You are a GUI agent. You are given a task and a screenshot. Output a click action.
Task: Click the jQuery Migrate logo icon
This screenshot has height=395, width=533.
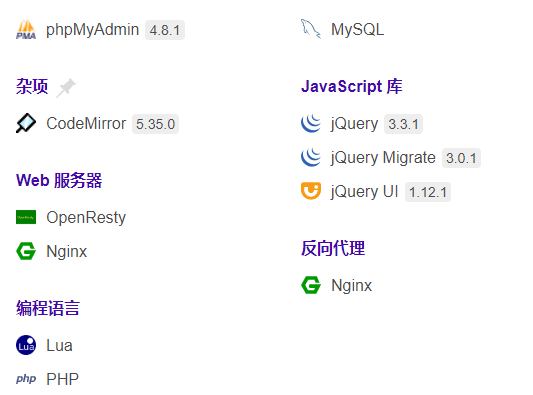point(311,157)
